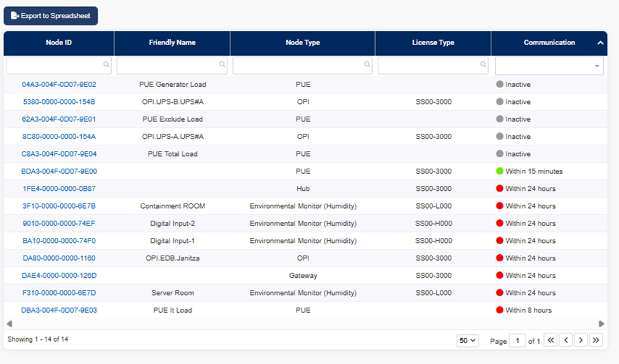
Task: Click the Export to Spreadsheet button
Action: tap(51, 16)
